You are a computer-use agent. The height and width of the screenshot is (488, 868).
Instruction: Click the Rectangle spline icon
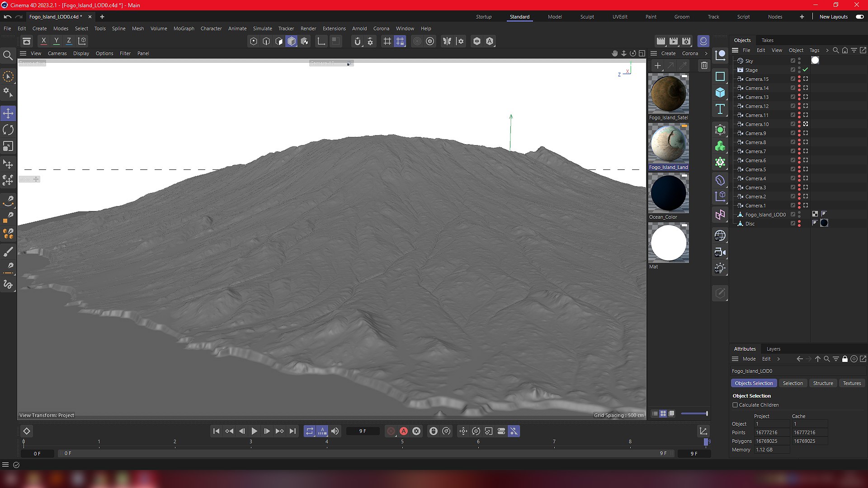coord(720,76)
